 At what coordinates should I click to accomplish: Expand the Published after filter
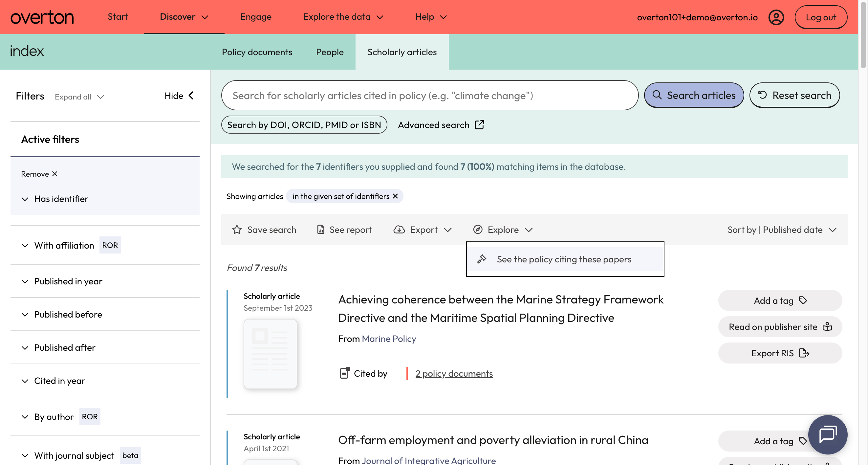[x=105, y=347]
